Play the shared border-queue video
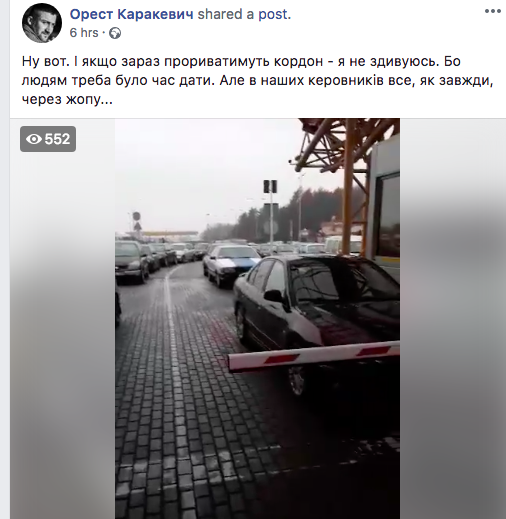This screenshot has width=506, height=519. 257,318
